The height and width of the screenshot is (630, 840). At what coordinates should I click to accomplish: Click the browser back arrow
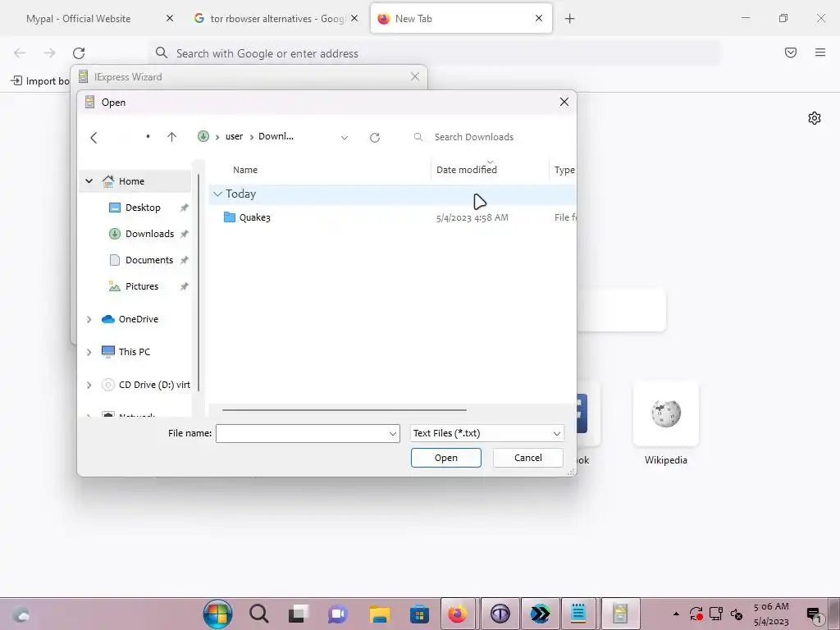coord(20,53)
